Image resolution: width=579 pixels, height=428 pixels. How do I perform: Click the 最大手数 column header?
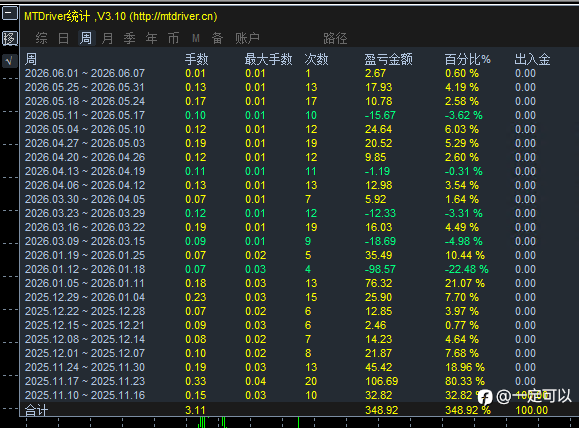268,59
